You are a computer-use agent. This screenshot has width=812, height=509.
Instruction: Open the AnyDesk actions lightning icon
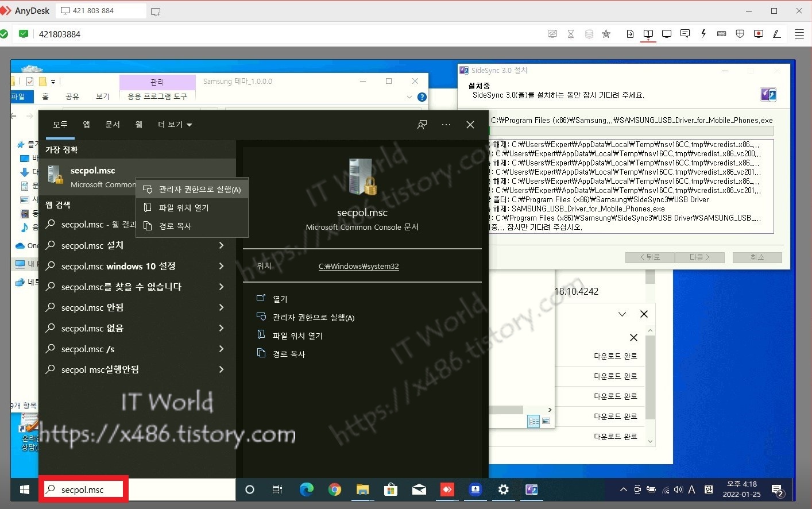click(703, 34)
